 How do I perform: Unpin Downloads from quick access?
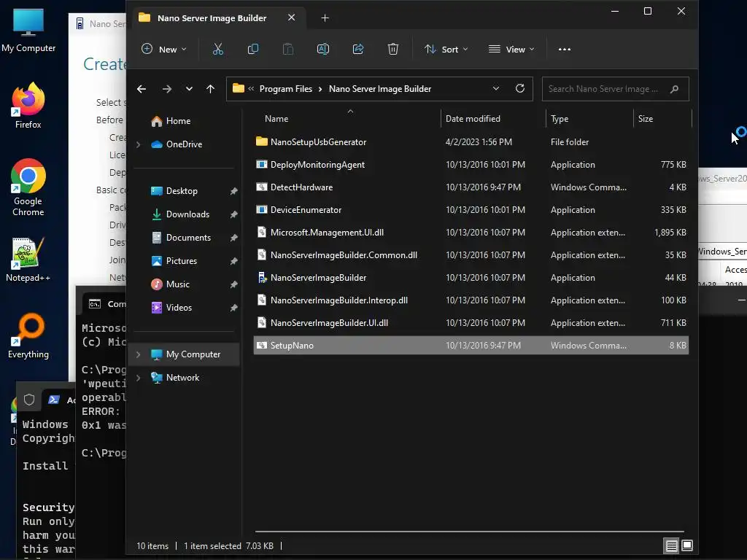click(x=234, y=214)
